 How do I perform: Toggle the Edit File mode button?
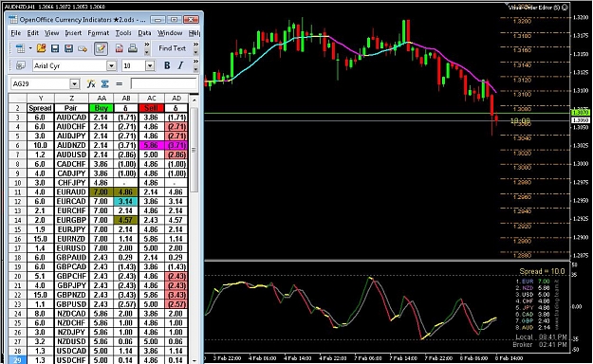(x=101, y=48)
